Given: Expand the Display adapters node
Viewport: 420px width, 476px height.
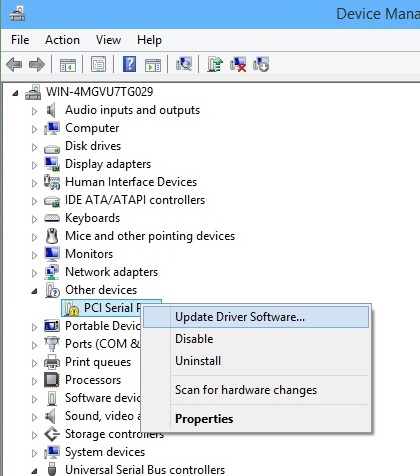Looking at the screenshot, I should coord(34,165).
